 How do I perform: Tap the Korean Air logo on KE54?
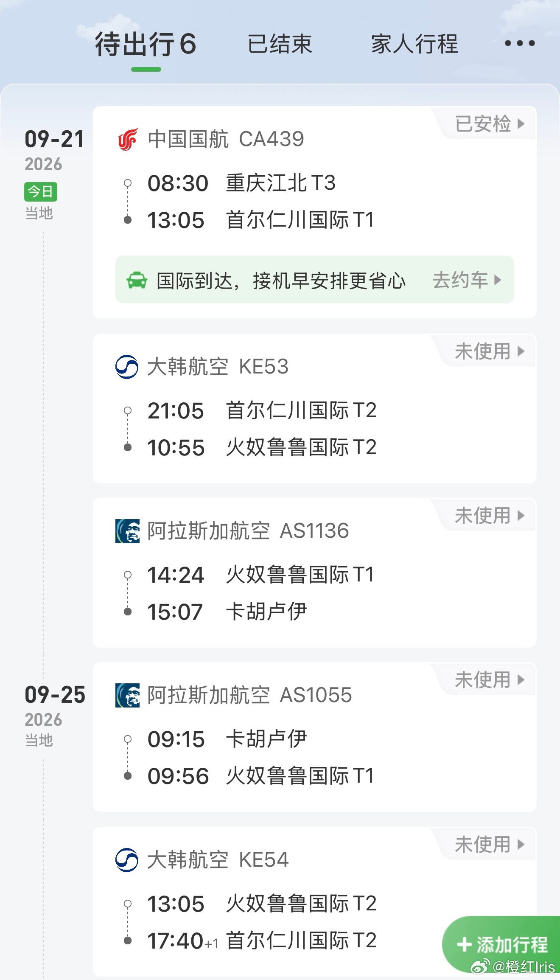(x=127, y=860)
